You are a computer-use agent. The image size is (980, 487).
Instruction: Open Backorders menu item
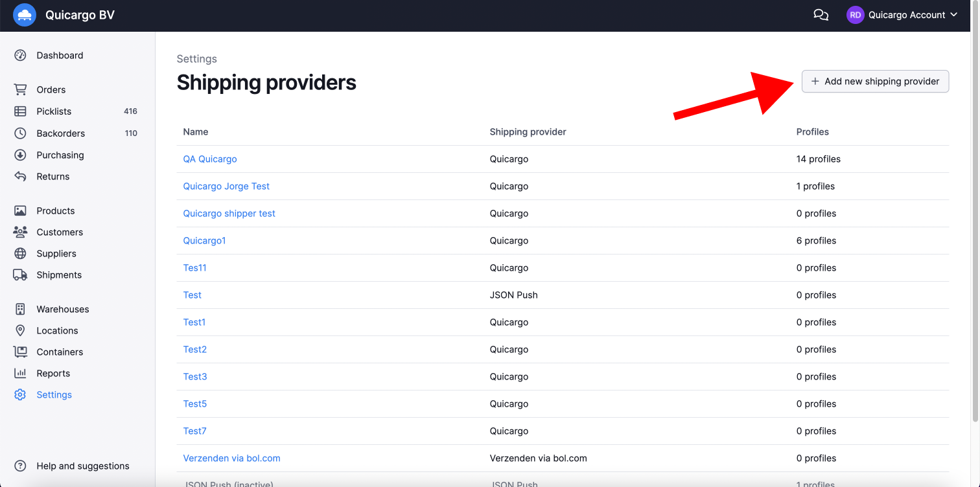[x=60, y=133]
